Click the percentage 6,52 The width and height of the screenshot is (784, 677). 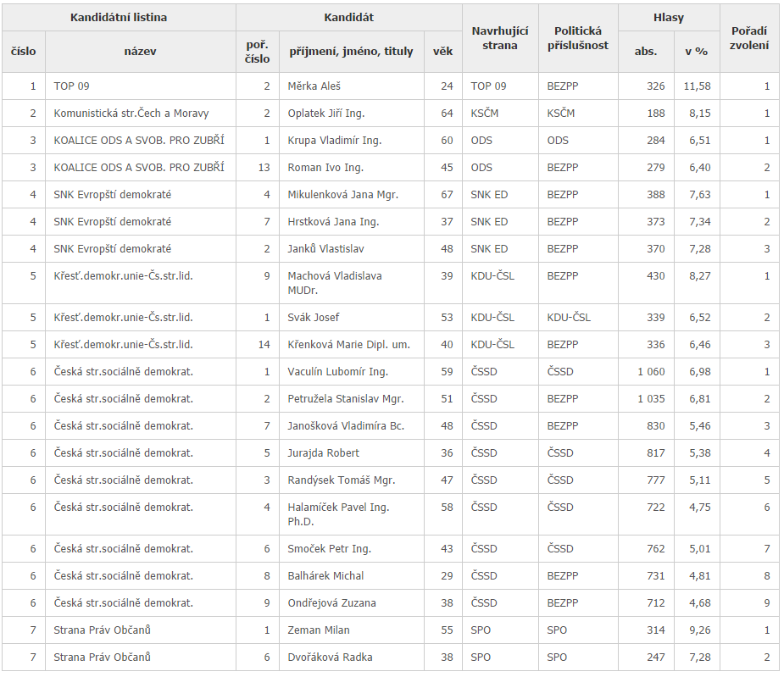[x=699, y=318]
